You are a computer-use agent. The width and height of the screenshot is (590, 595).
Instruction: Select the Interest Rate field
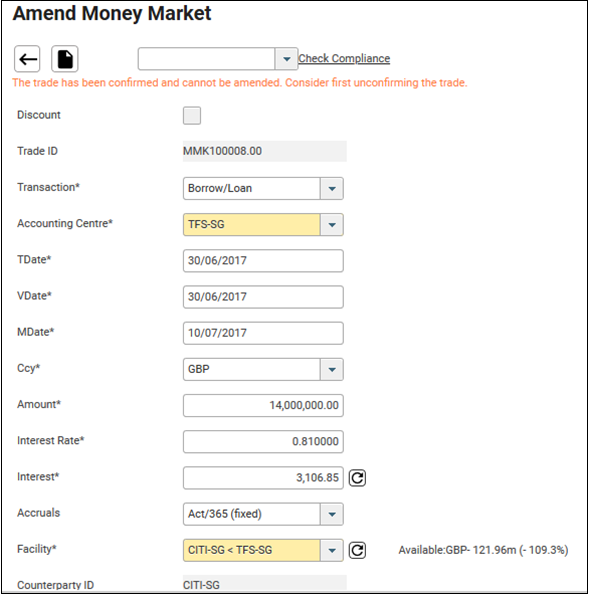coord(263,442)
